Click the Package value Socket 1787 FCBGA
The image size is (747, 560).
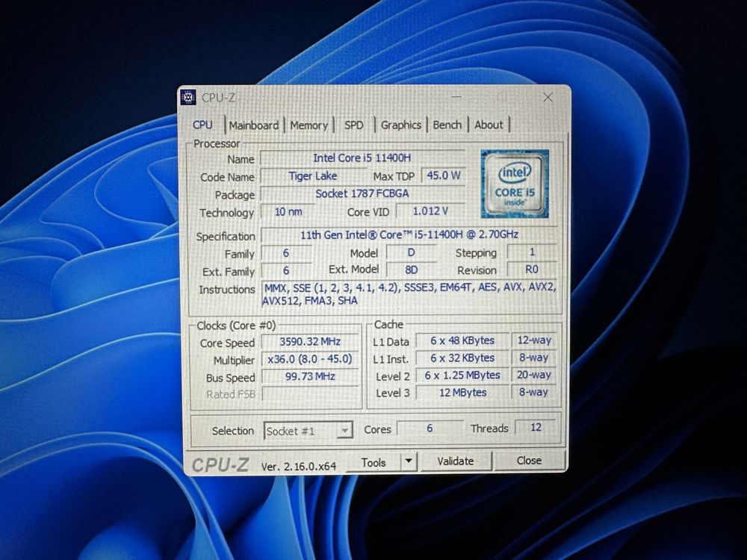tap(362, 194)
